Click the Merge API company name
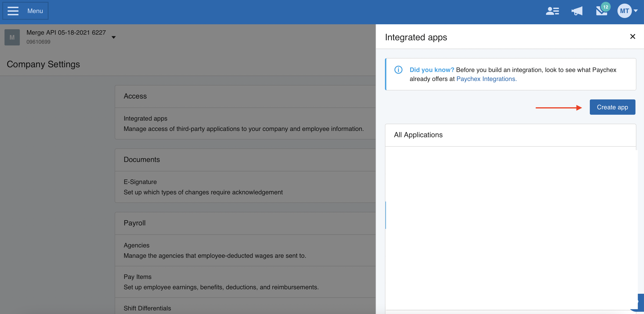644x314 pixels. tap(66, 32)
